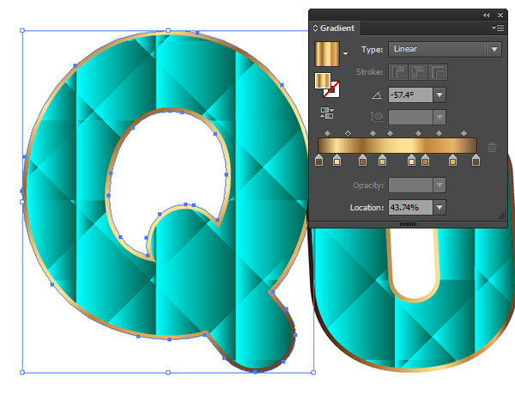
Task: Open the angle value dropdown arrow
Action: tap(439, 95)
